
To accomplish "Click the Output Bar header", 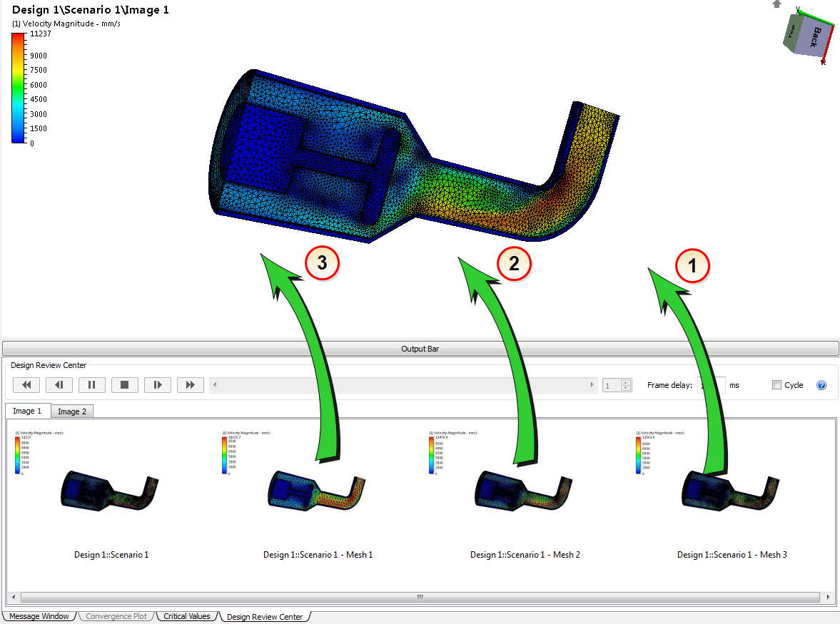I will click(420, 349).
